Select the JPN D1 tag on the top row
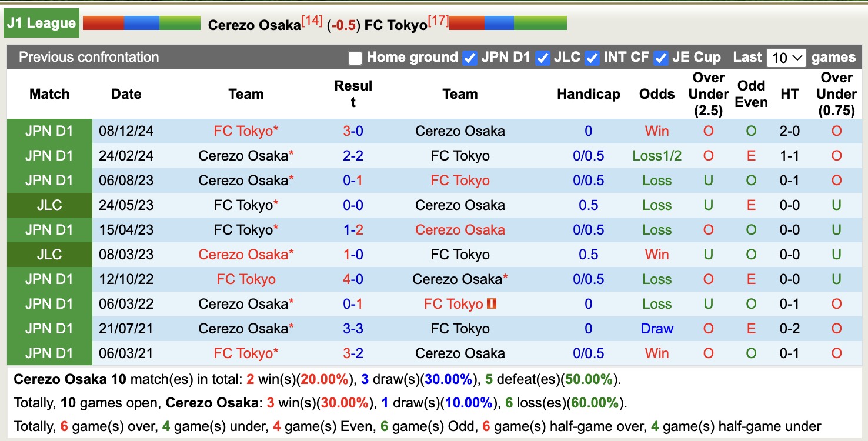868x441 pixels. tap(49, 131)
